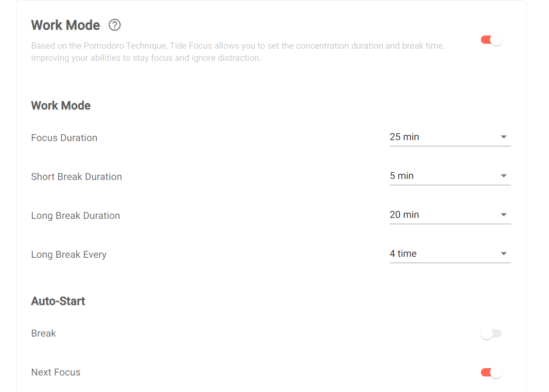This screenshot has height=392, width=549.
Task: Open Focus Duration dropdown arrow
Action: click(504, 137)
